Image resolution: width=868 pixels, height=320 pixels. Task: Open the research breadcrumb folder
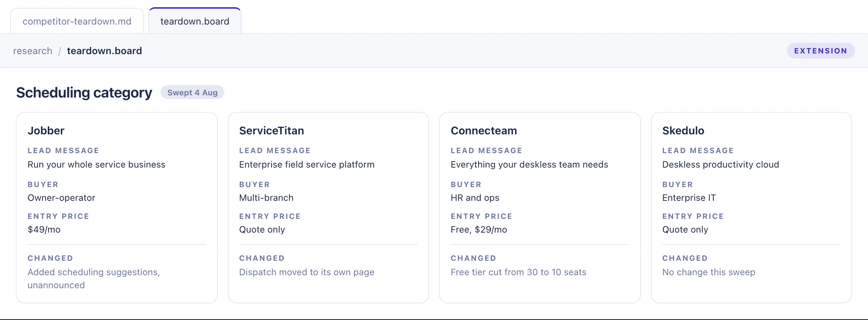click(33, 51)
